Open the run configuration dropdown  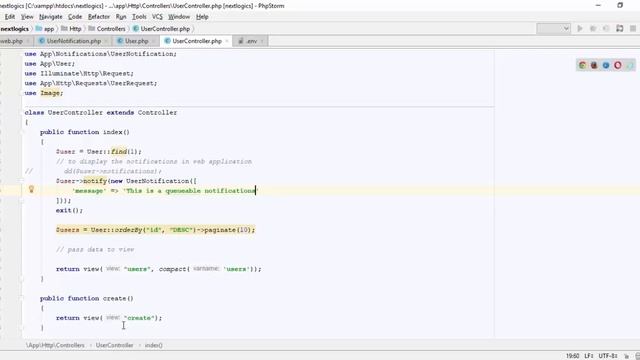pyautogui.click(x=553, y=29)
